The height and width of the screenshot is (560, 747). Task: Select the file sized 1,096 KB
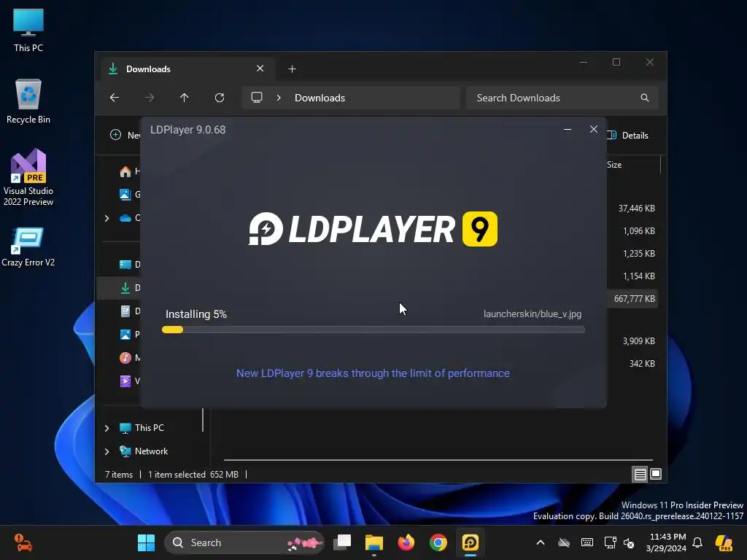(639, 231)
